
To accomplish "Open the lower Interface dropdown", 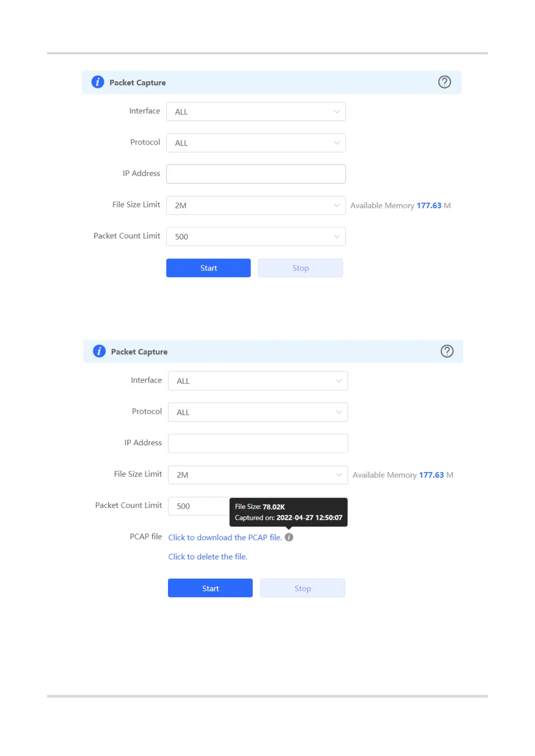I will (258, 381).
